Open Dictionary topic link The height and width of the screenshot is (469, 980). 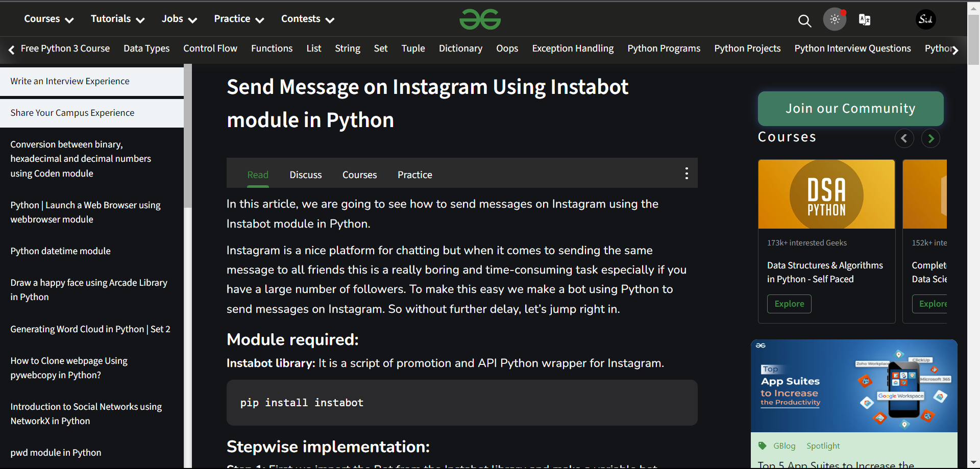(461, 48)
